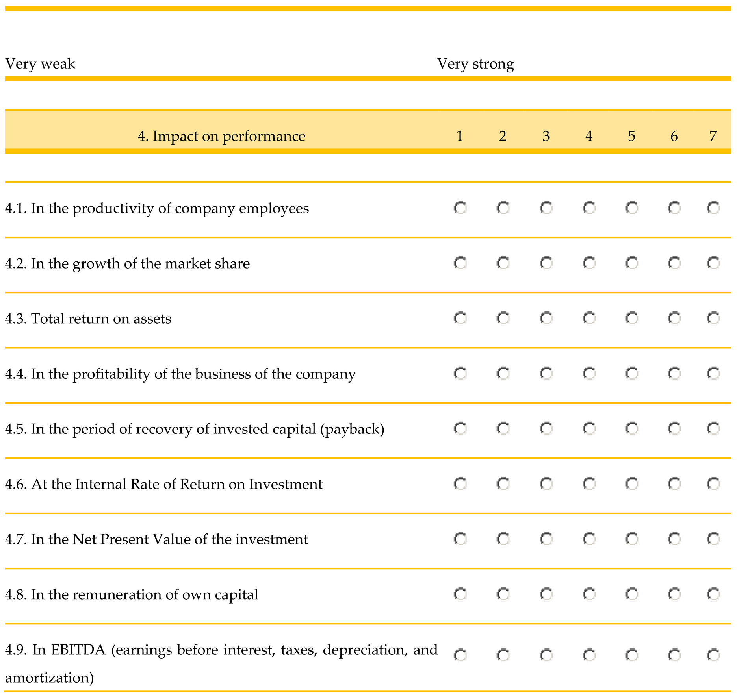The image size is (737, 700).
Task: Select 2 for growth of market share
Action: tap(503, 263)
